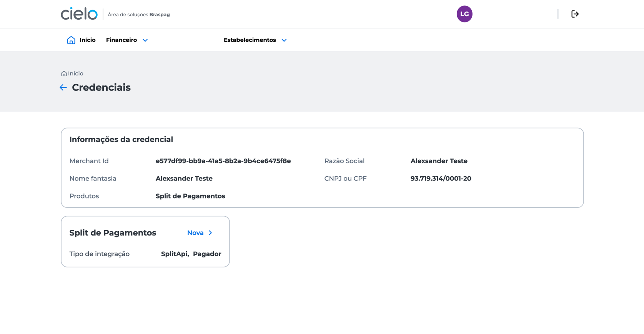Click the home icon in navigation bar

click(71, 40)
